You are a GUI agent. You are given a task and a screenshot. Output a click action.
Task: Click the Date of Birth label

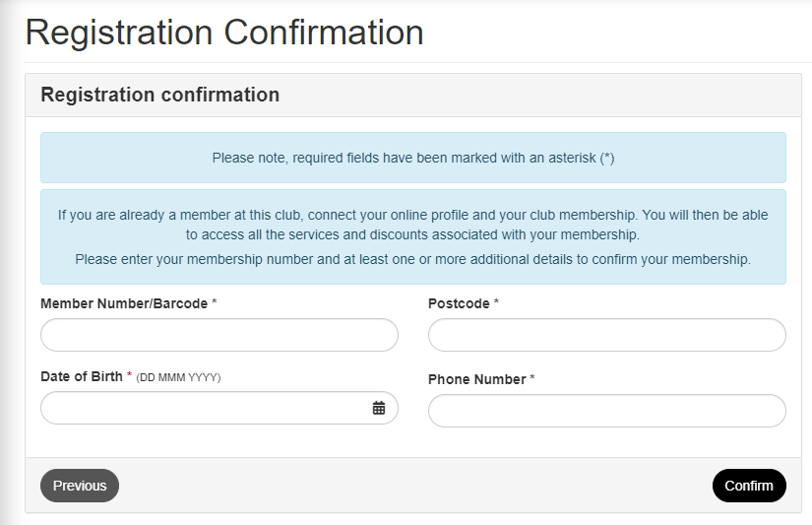82,376
